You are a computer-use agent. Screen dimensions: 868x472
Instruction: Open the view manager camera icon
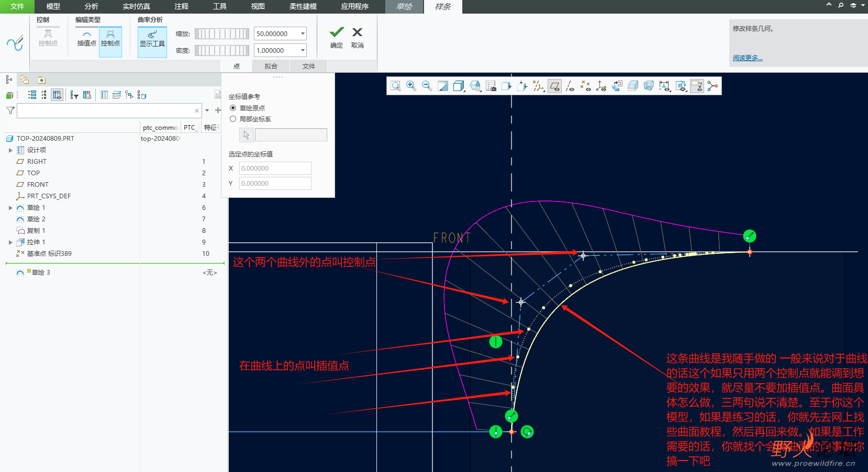[x=491, y=86]
